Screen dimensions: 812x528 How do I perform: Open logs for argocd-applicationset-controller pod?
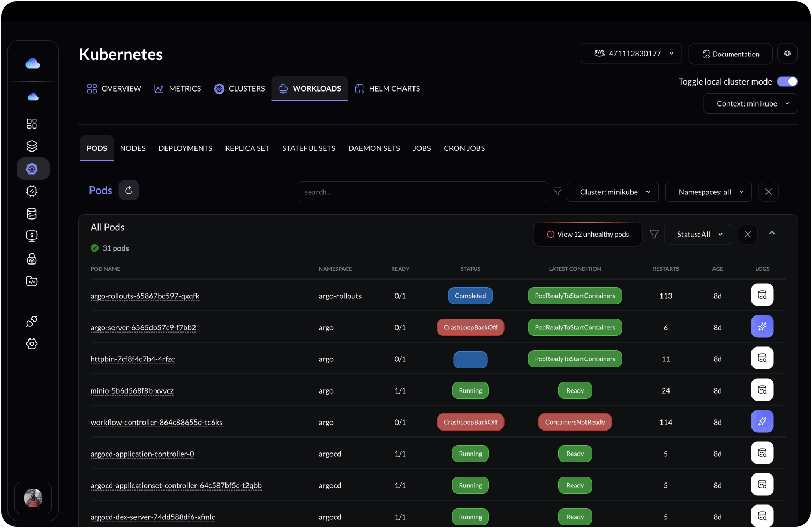pyautogui.click(x=762, y=485)
